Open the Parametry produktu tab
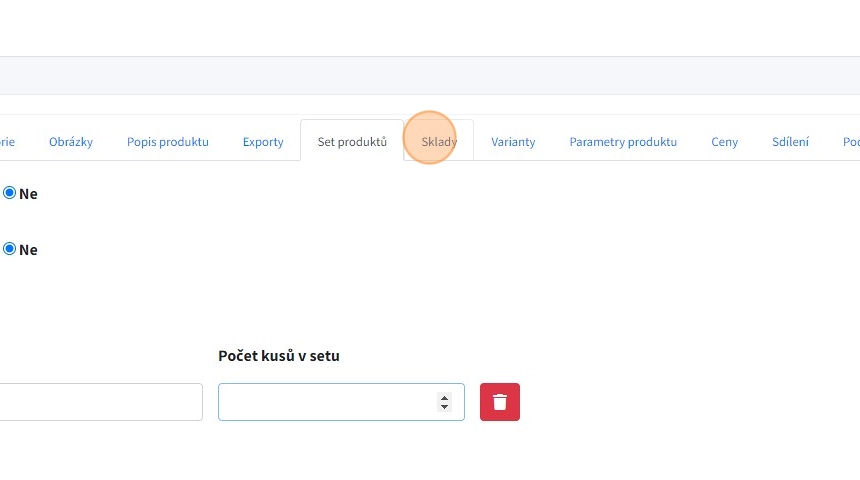 pyautogui.click(x=623, y=142)
